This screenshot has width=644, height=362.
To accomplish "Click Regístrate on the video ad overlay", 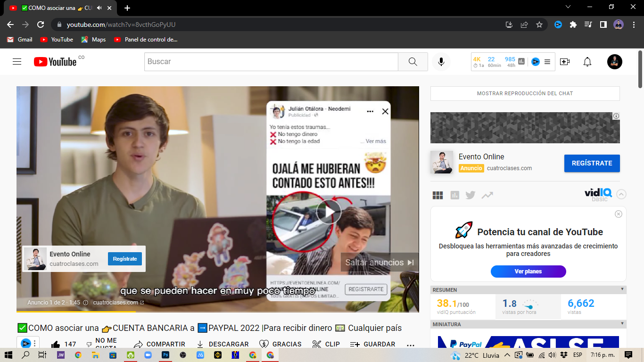I will [x=125, y=259].
